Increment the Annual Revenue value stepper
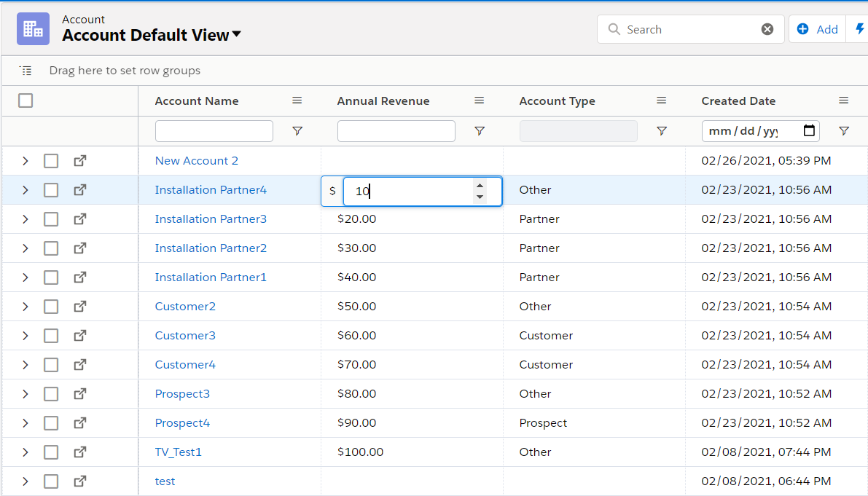868x496 pixels. (480, 185)
